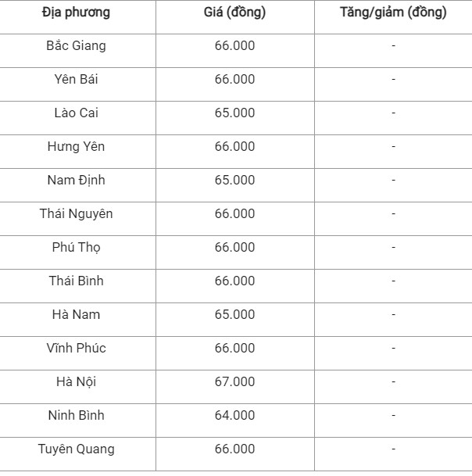The width and height of the screenshot is (472, 476).
Task: Select the Bắc Giang row name
Action: (x=76, y=46)
